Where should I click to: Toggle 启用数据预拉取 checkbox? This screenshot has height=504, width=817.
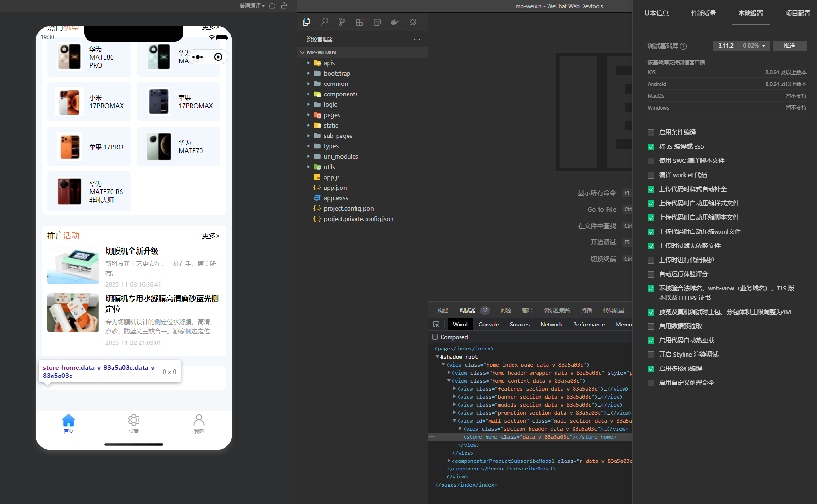pos(651,326)
